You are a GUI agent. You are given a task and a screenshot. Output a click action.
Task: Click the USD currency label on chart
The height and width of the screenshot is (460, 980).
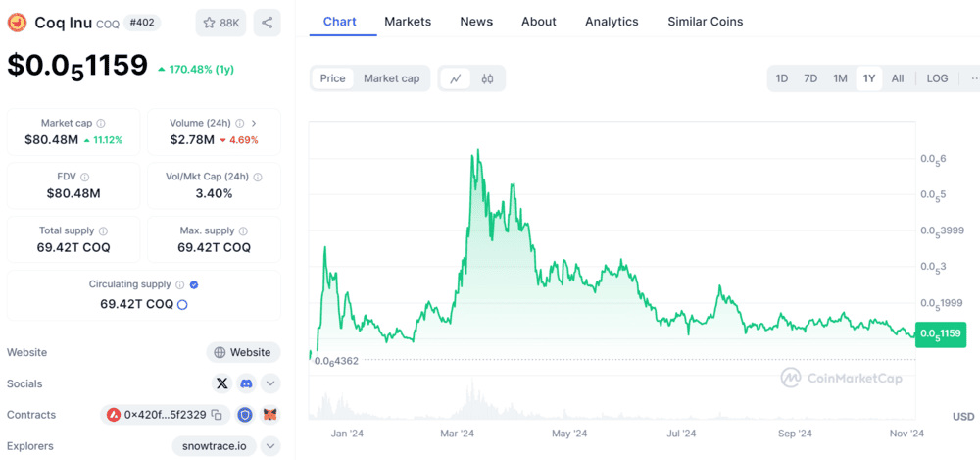click(963, 416)
